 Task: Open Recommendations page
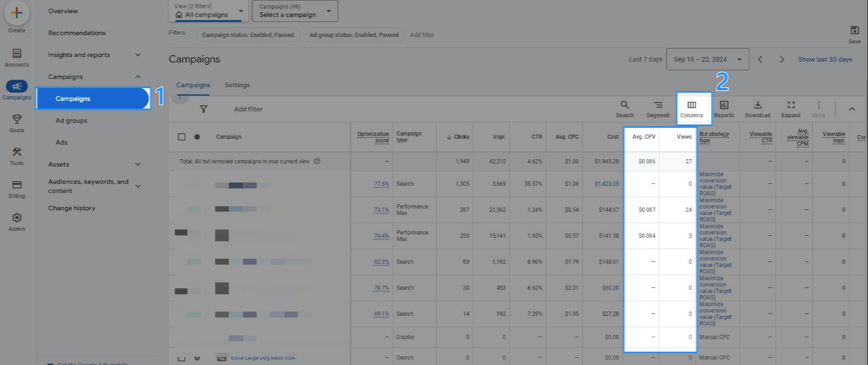tap(77, 33)
